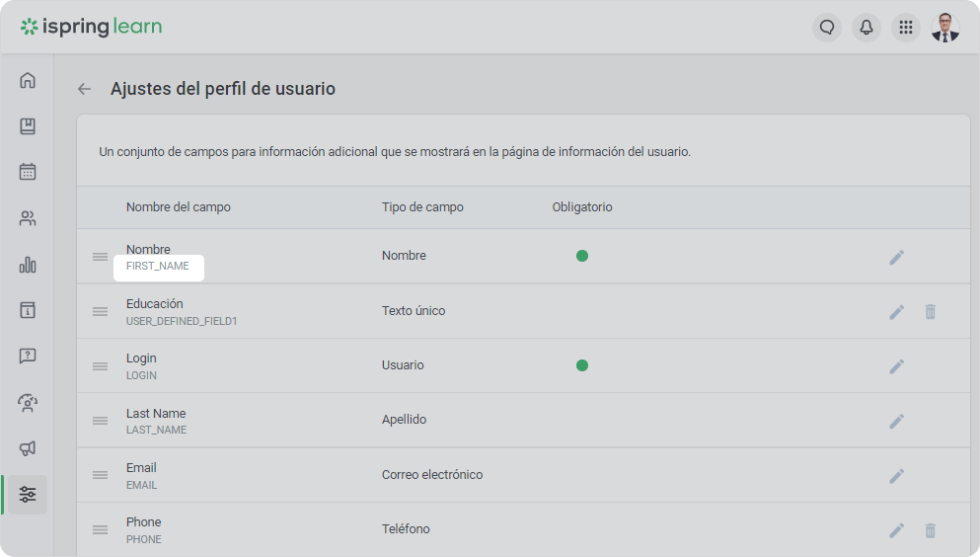Click the home icon in the sidebar
The width and height of the screenshot is (980, 557).
28,80
